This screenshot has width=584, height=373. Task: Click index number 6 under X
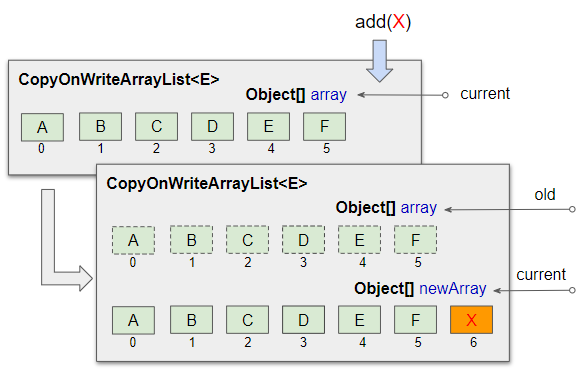pos(473,342)
